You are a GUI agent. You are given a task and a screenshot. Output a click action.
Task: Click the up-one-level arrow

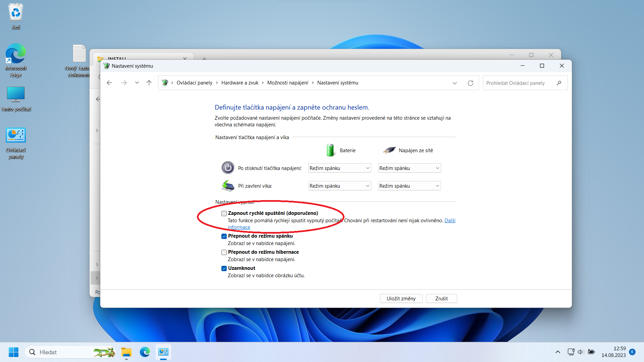point(149,83)
